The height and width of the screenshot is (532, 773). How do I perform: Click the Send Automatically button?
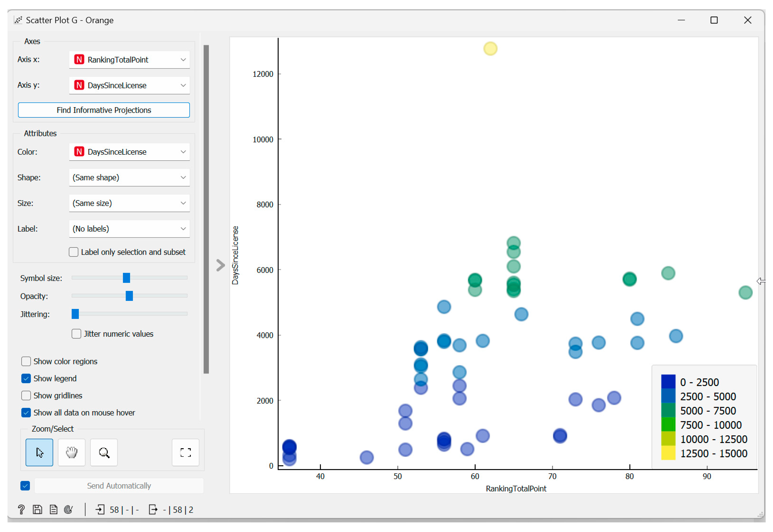(119, 485)
